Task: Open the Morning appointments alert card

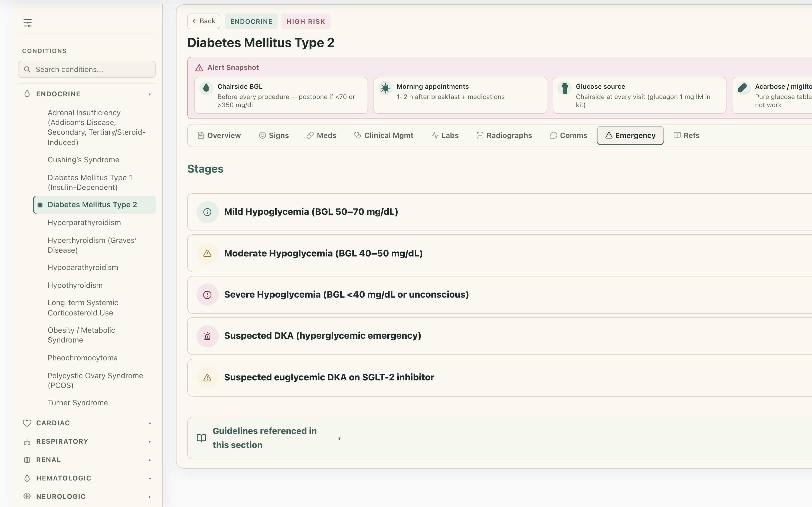Action: pyautogui.click(x=460, y=96)
